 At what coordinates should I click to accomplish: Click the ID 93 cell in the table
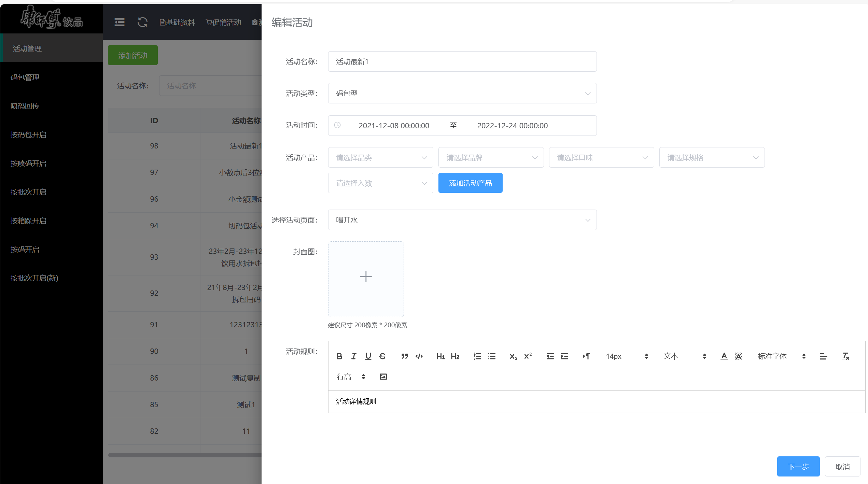(154, 257)
